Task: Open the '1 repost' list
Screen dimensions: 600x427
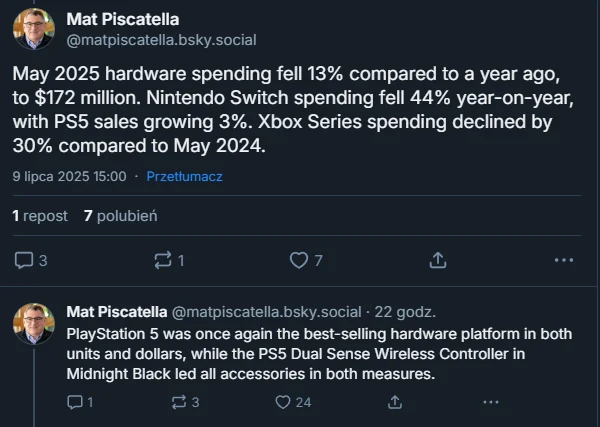Action: coord(40,215)
